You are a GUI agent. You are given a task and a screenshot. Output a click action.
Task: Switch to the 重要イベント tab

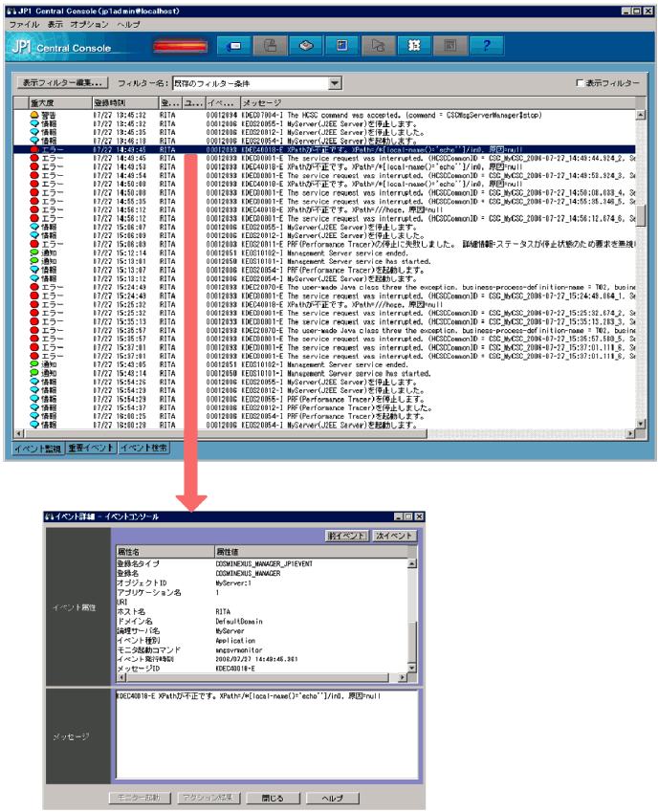pyautogui.click(x=91, y=448)
